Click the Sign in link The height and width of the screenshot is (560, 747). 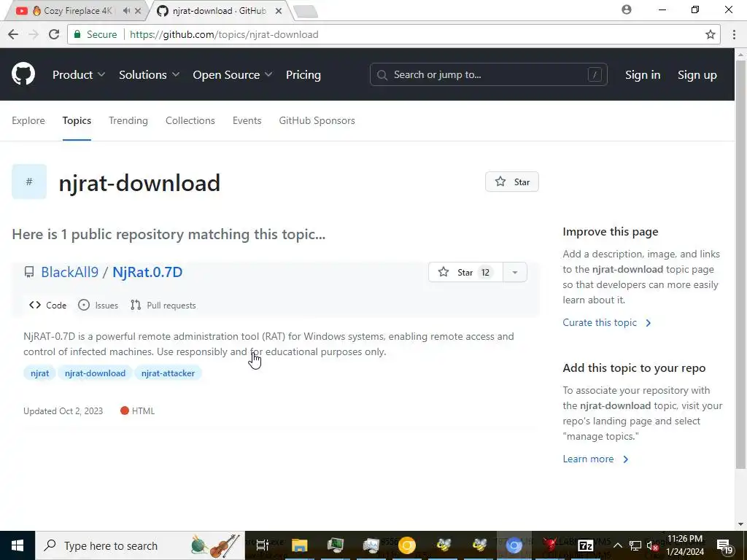643,75
